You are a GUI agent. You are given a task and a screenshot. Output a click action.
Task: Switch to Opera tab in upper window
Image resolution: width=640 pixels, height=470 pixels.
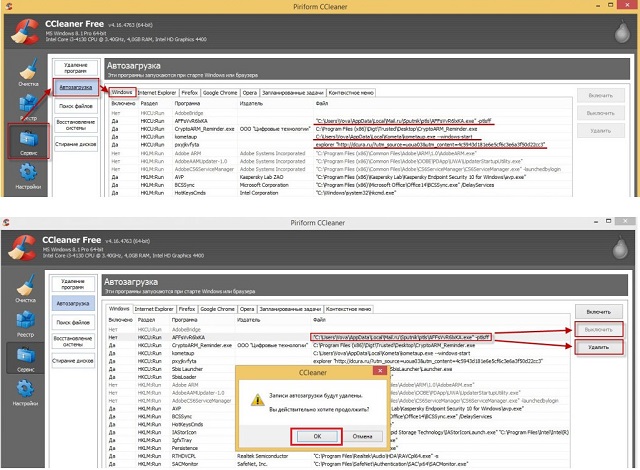[250, 93]
